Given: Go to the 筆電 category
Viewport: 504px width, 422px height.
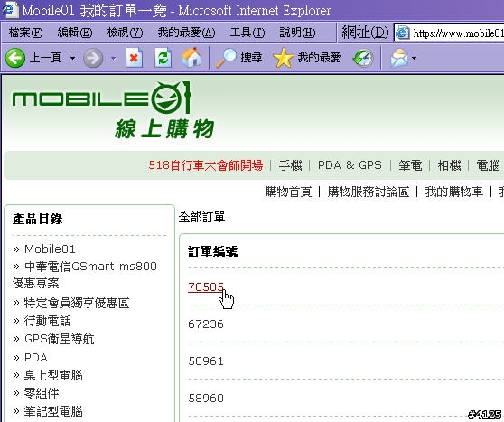Looking at the screenshot, I should [x=410, y=165].
